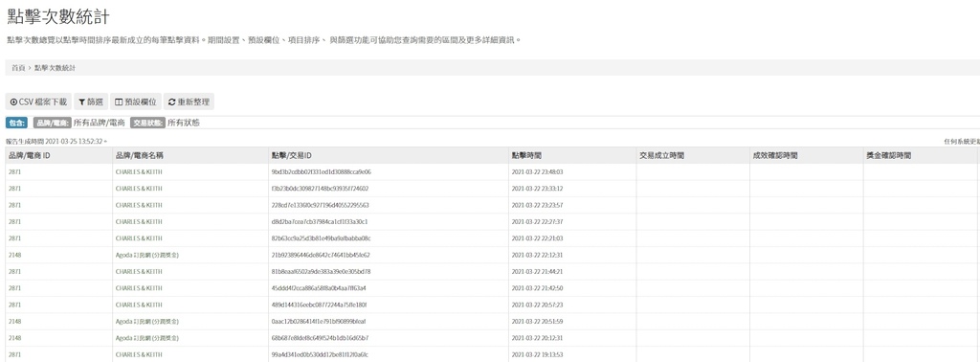Sort by 品牌/電商 ID column header
The width and height of the screenshot is (980, 362).
pos(30,156)
